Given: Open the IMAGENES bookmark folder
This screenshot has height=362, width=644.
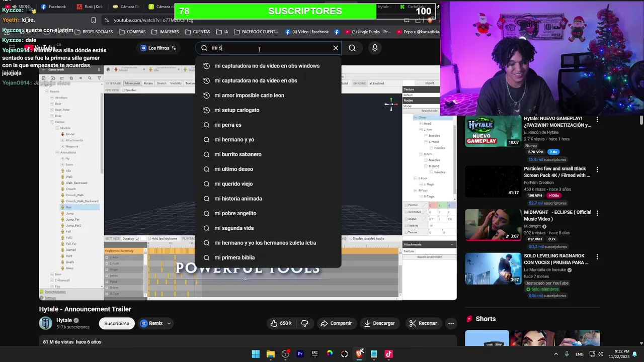Looking at the screenshot, I should point(165,32).
